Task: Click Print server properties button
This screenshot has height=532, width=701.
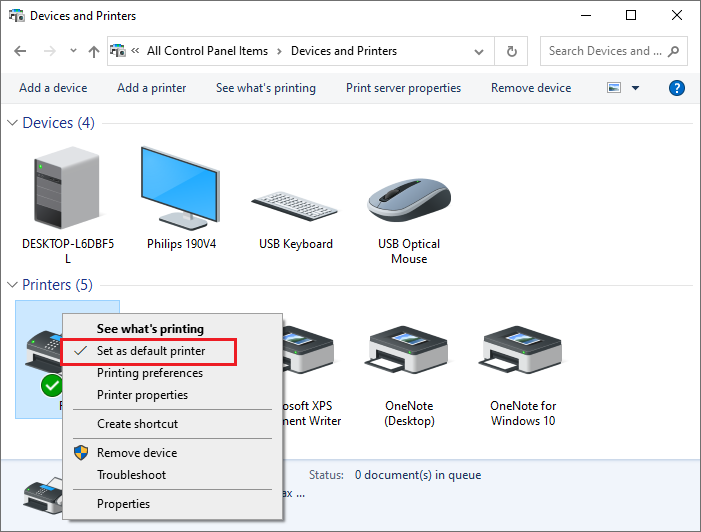Action: (x=403, y=88)
